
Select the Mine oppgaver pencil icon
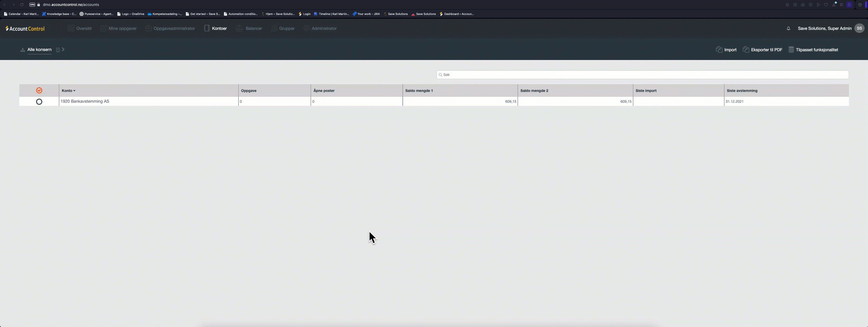pos(103,28)
